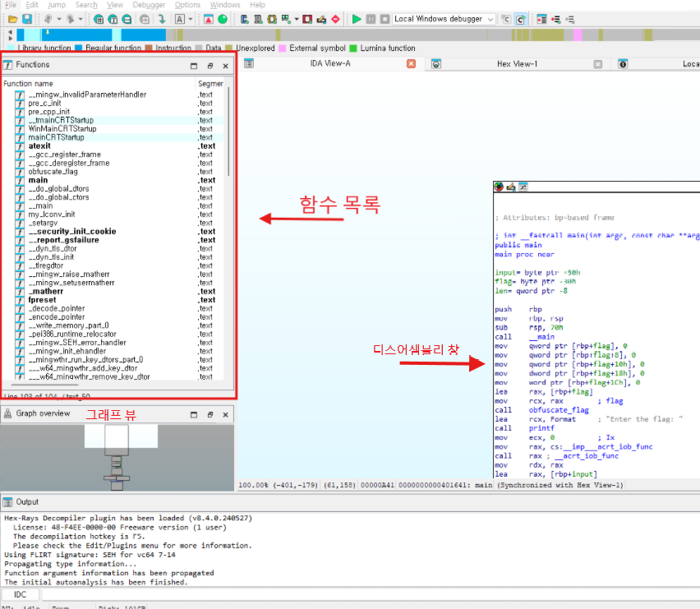Click the Save database floppy icon
This screenshot has width=700, height=609.
pos(26,19)
